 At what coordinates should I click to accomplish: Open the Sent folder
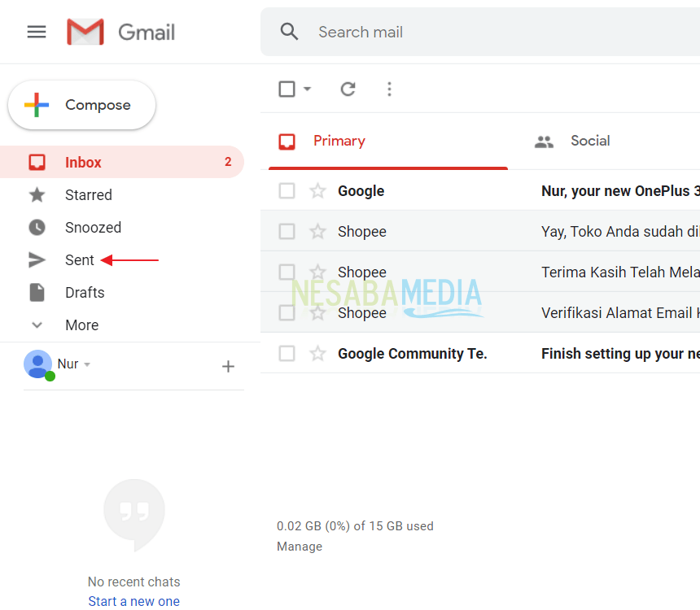click(80, 260)
